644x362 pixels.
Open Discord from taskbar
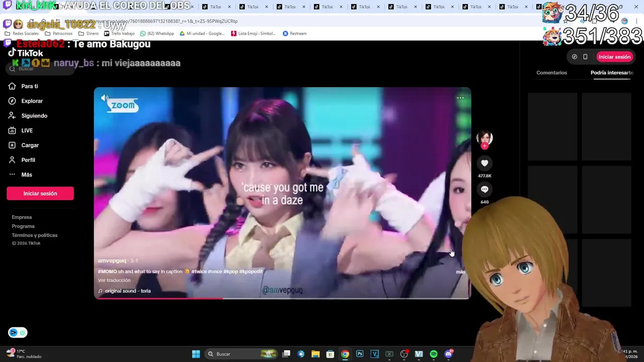coord(448,354)
